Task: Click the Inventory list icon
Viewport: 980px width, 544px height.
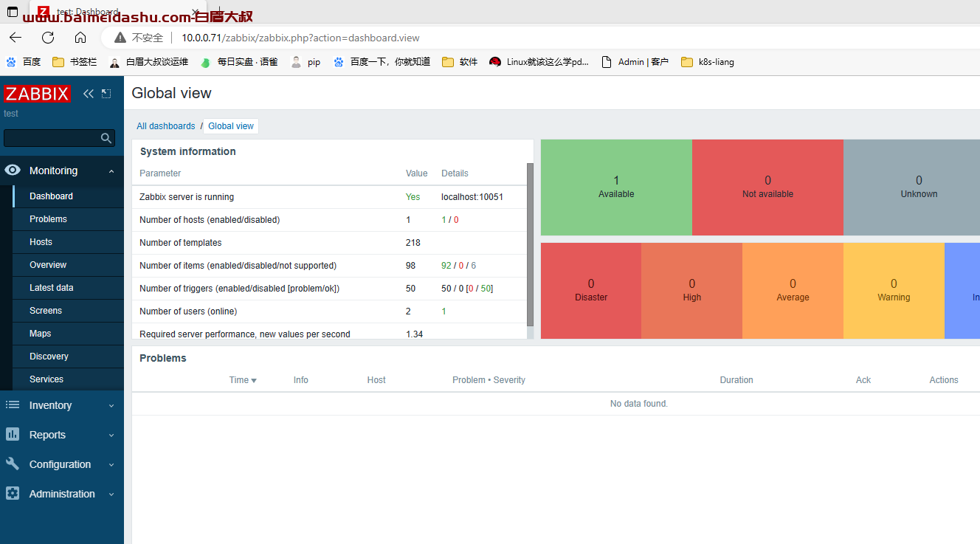Action: tap(13, 405)
